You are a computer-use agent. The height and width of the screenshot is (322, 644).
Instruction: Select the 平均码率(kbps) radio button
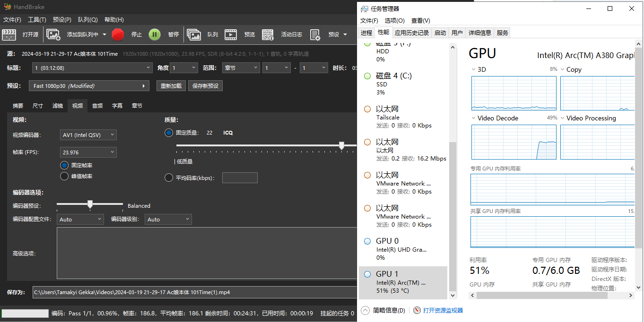click(x=169, y=178)
